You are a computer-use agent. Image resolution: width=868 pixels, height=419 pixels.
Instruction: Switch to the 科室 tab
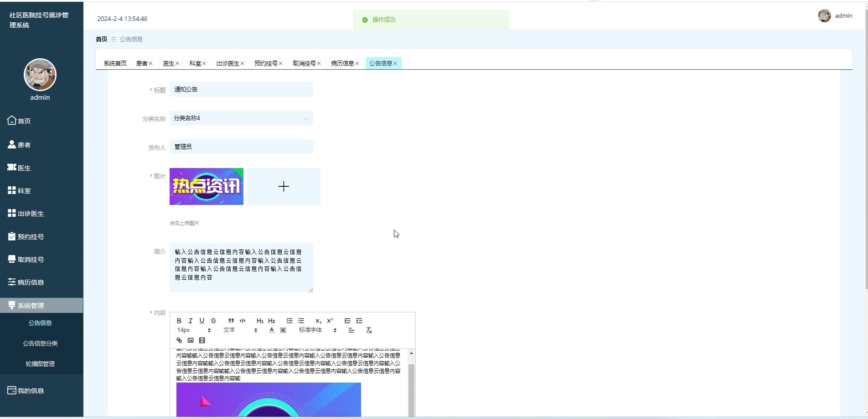click(195, 63)
